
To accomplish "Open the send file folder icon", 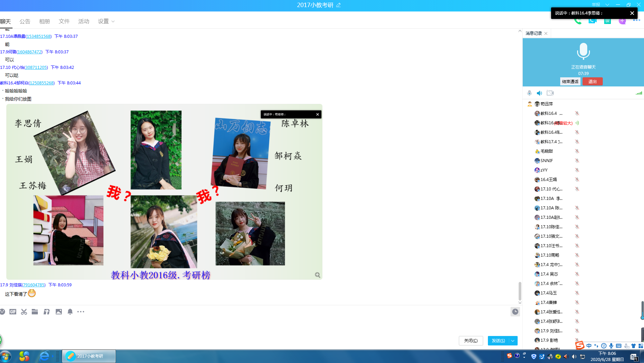I will coord(35,312).
